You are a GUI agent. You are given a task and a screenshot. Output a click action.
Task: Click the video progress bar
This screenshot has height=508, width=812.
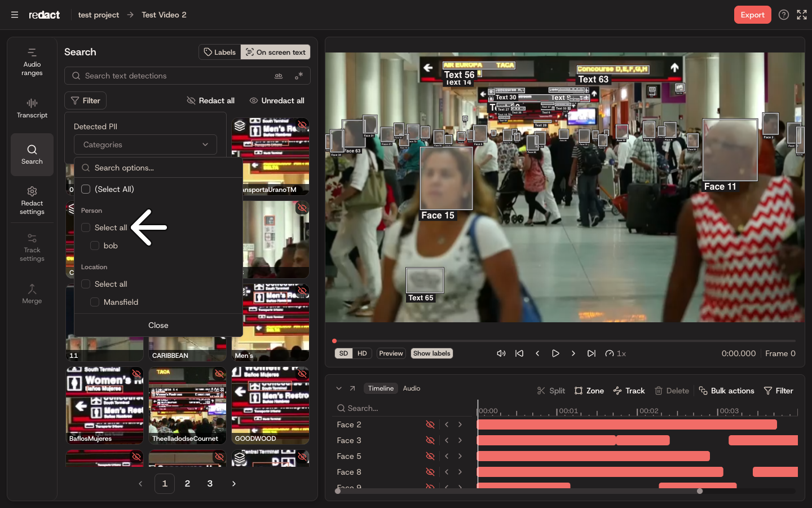point(564,341)
